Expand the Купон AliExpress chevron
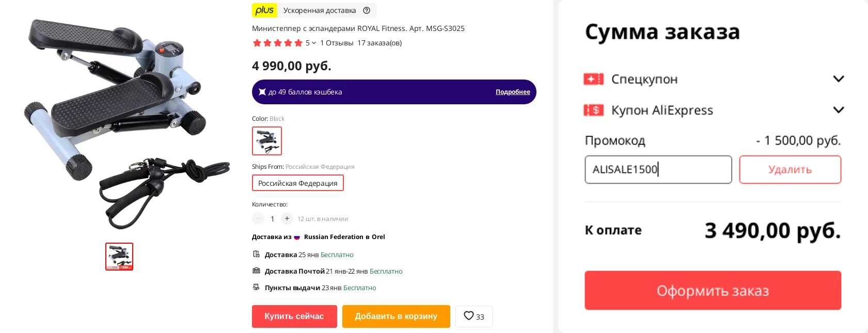 839,110
